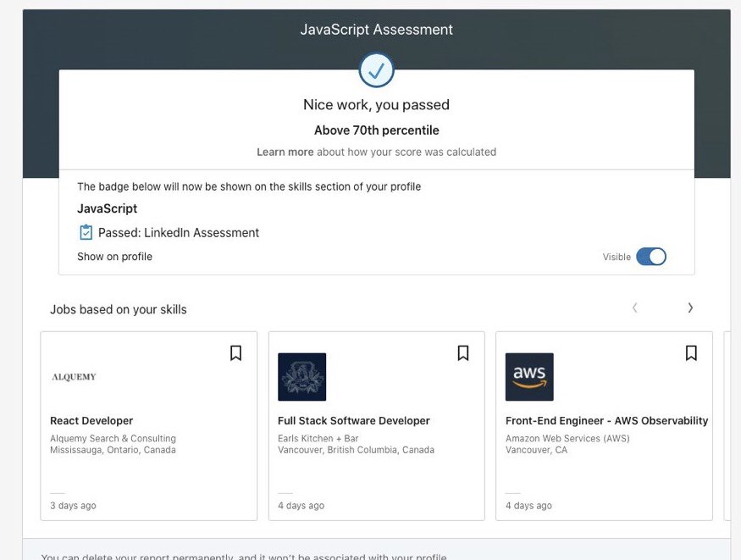Click the '3 days ago' posting date

pyautogui.click(x=73, y=506)
